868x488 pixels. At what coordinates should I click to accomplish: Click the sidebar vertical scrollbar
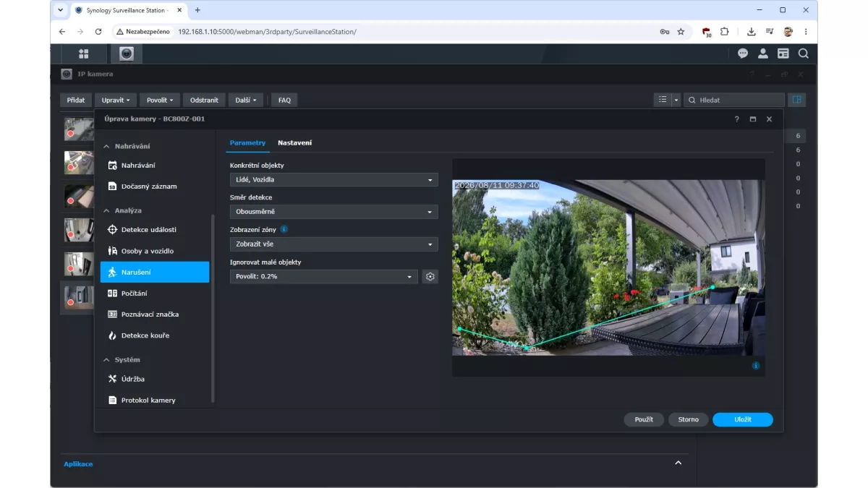[213, 309]
